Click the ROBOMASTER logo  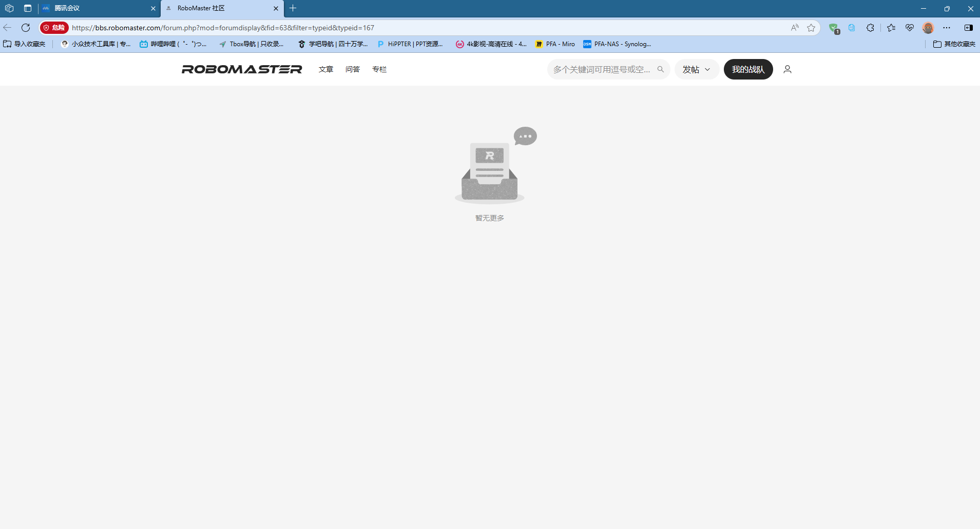(x=242, y=69)
